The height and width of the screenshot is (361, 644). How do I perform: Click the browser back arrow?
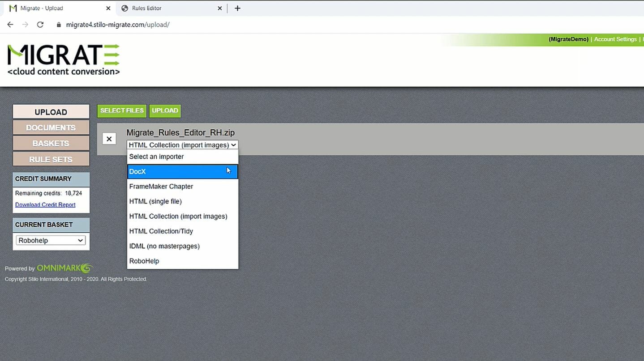(10, 25)
